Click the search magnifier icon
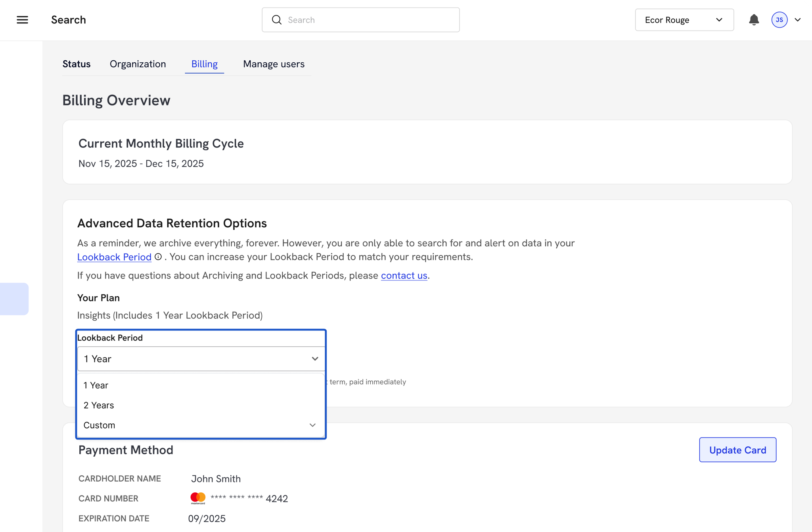 tap(277, 20)
